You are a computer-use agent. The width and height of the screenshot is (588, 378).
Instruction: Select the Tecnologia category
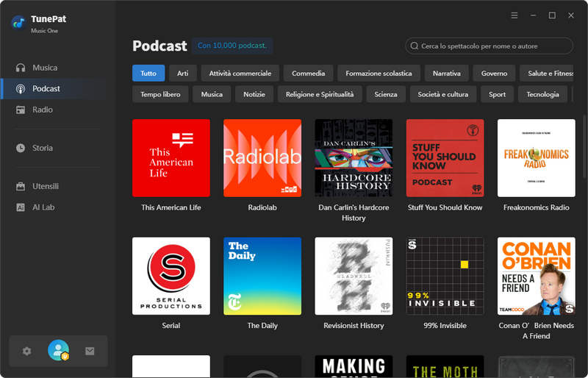coord(542,94)
